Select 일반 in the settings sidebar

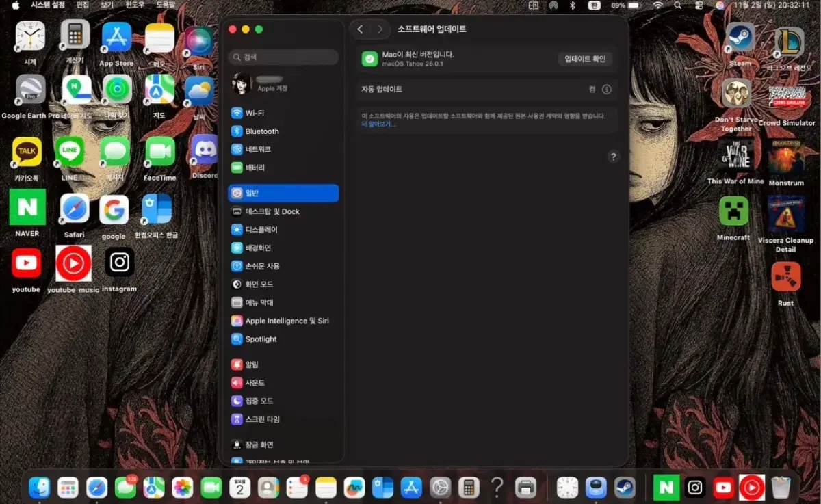pos(283,194)
